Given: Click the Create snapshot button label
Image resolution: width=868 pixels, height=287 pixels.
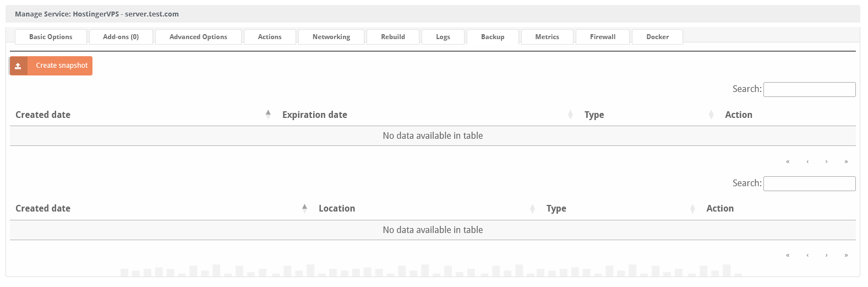Looking at the screenshot, I should [x=62, y=66].
